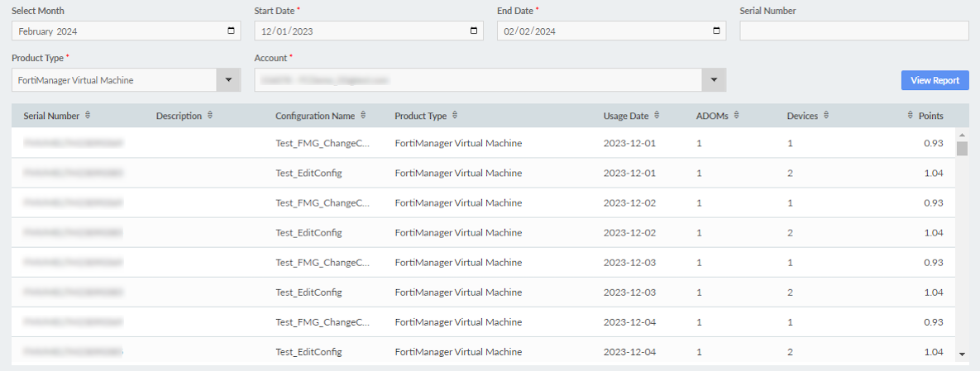
Task: Open the End Date calendar picker icon
Action: coord(716,31)
